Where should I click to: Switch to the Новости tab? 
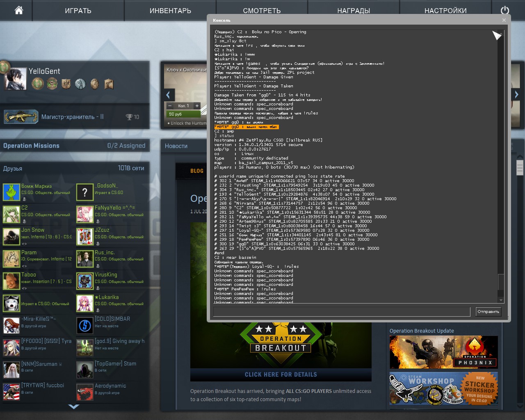click(x=176, y=146)
